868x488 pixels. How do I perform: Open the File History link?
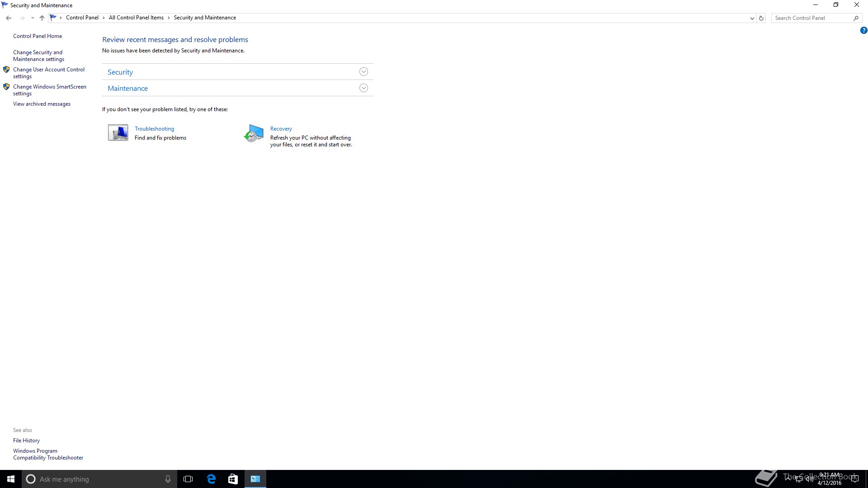pyautogui.click(x=26, y=441)
